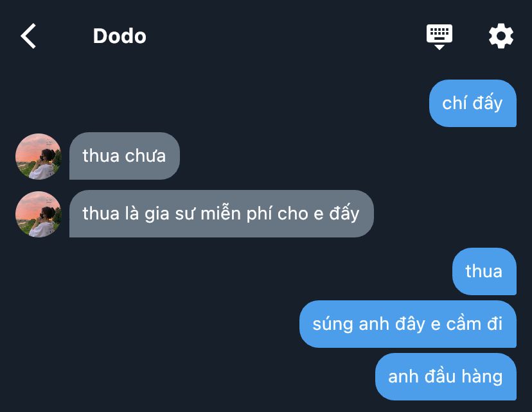This screenshot has width=532, height=412.
Task: Select the 'anh đầu hàng' message bubble
Action: [x=446, y=377]
